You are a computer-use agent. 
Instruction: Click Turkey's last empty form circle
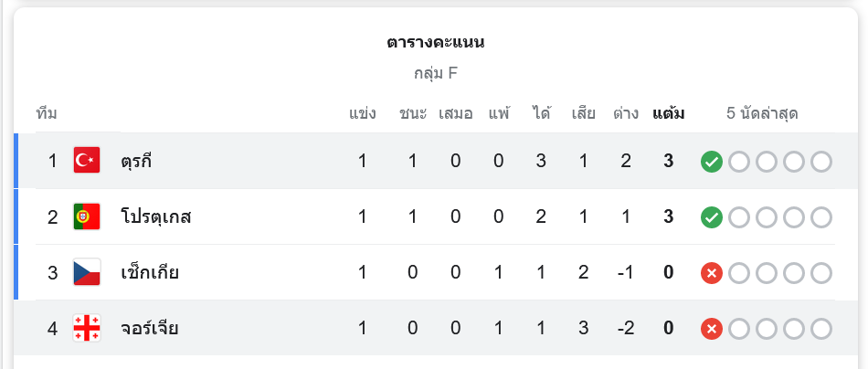point(821,162)
